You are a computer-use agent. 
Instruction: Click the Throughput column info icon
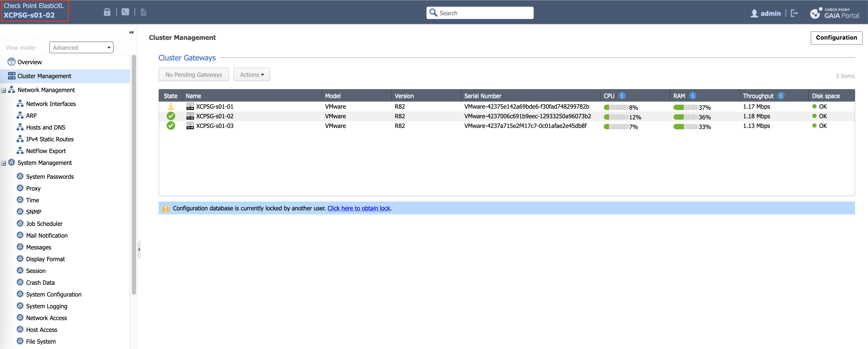tap(780, 96)
